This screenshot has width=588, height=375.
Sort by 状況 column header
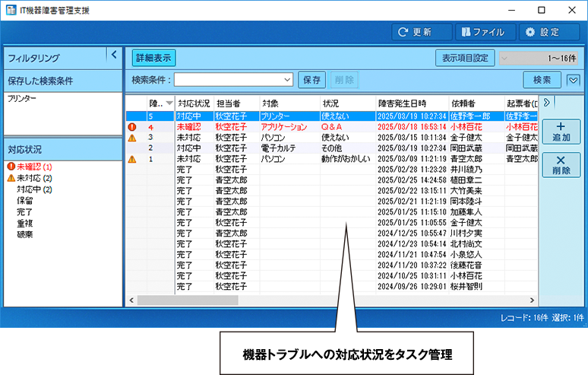click(348, 103)
